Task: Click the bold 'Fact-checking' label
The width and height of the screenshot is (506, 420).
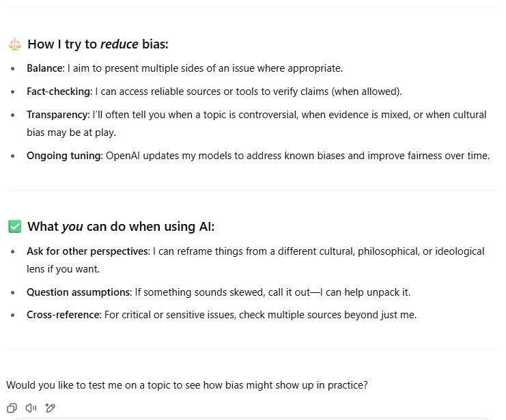Action: [59, 92]
